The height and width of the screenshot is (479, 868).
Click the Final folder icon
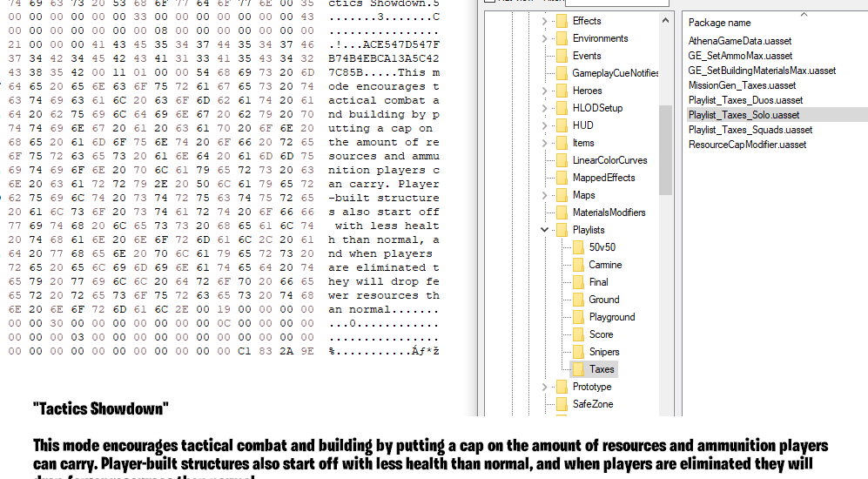[x=578, y=282]
